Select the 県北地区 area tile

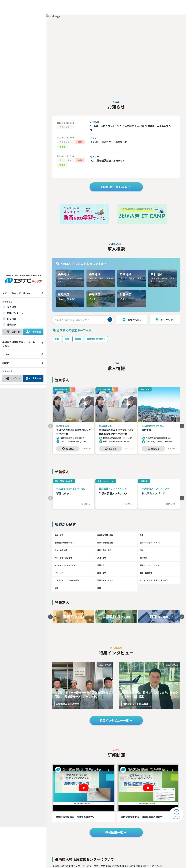(162, 278)
